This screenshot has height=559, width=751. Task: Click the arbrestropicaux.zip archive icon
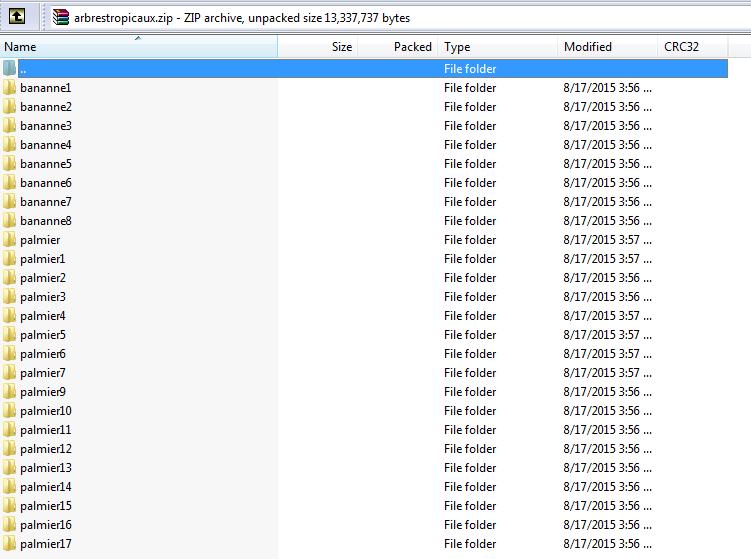(62, 17)
